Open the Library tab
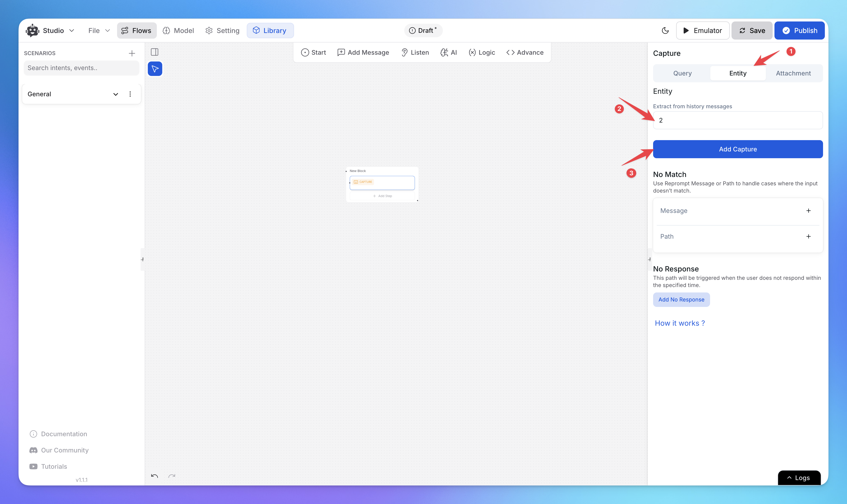The height and width of the screenshot is (504, 847). tap(270, 31)
